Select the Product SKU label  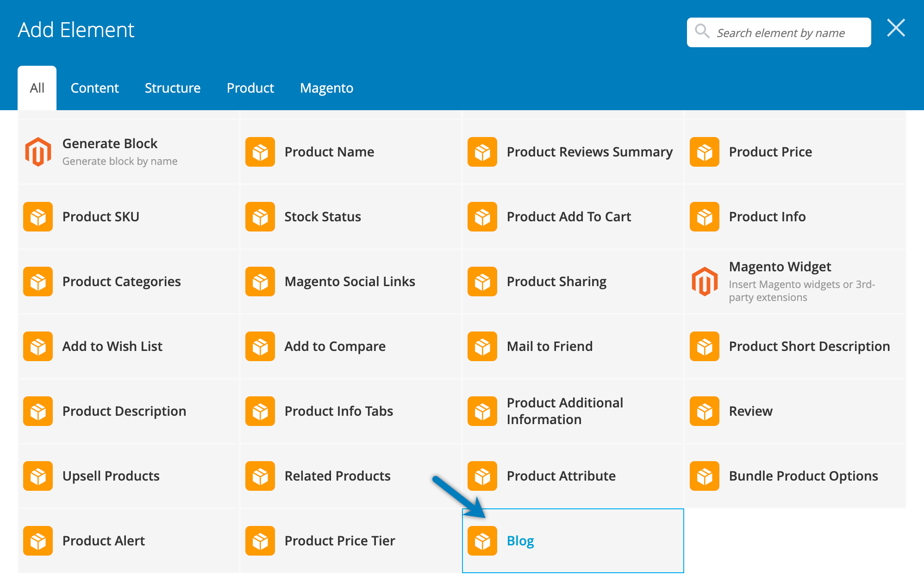point(101,217)
